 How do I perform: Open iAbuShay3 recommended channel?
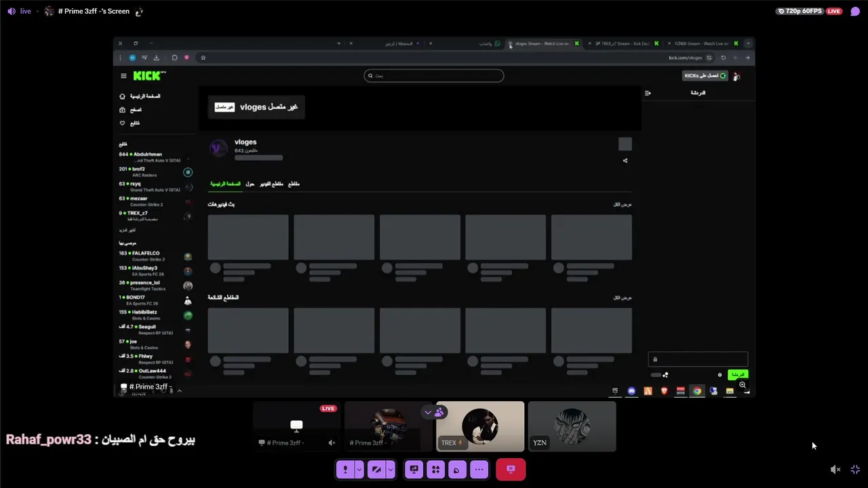click(x=155, y=271)
